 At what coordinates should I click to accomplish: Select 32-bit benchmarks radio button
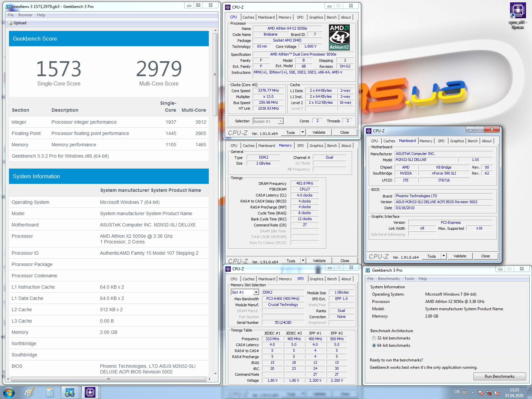tap(374, 338)
